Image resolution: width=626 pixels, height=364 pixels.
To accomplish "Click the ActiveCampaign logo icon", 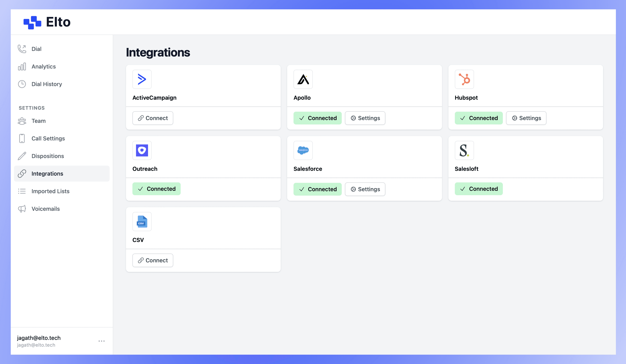I will (142, 79).
